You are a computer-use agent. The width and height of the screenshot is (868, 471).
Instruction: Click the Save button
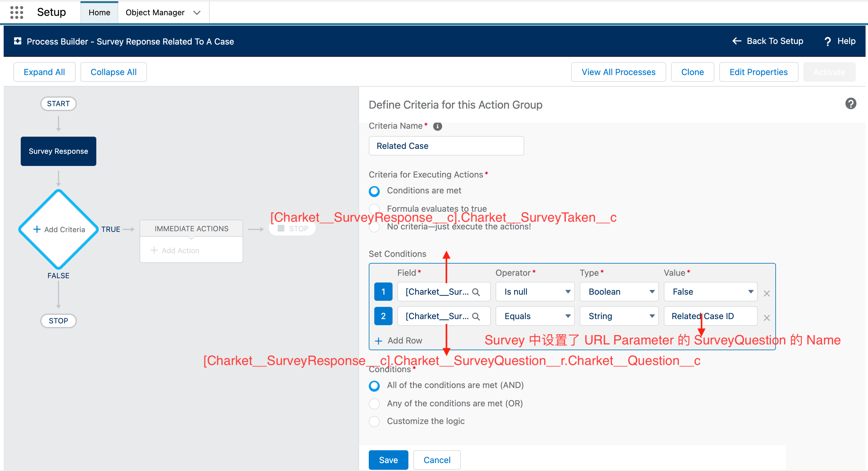[x=388, y=460]
